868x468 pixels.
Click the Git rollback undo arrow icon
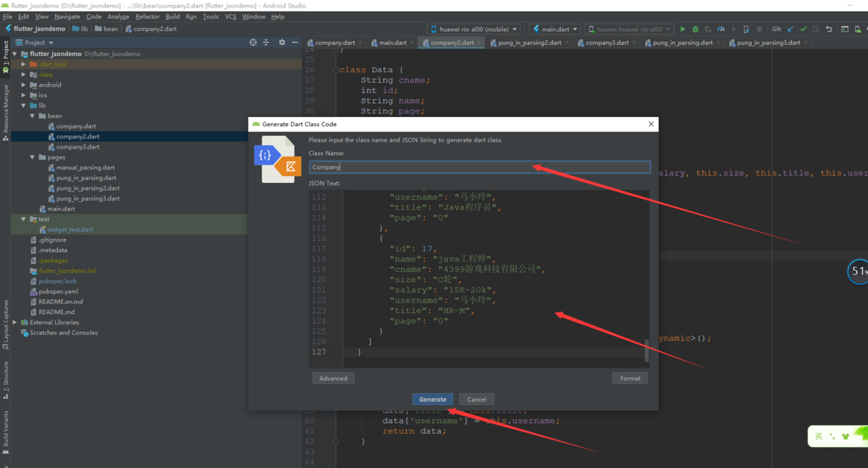(829, 29)
